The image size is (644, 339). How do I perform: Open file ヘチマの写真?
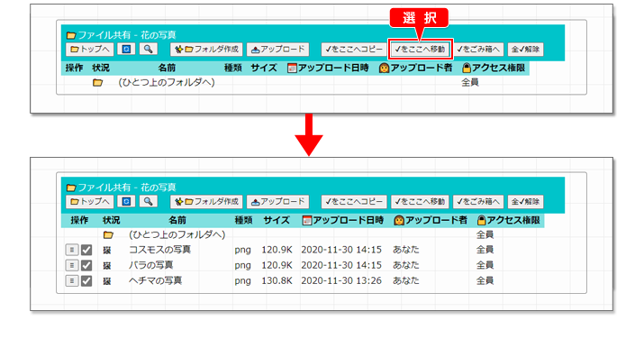click(155, 281)
